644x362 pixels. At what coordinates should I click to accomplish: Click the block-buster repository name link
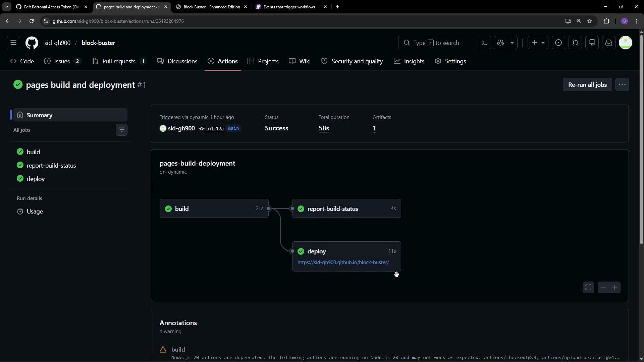pos(98,43)
